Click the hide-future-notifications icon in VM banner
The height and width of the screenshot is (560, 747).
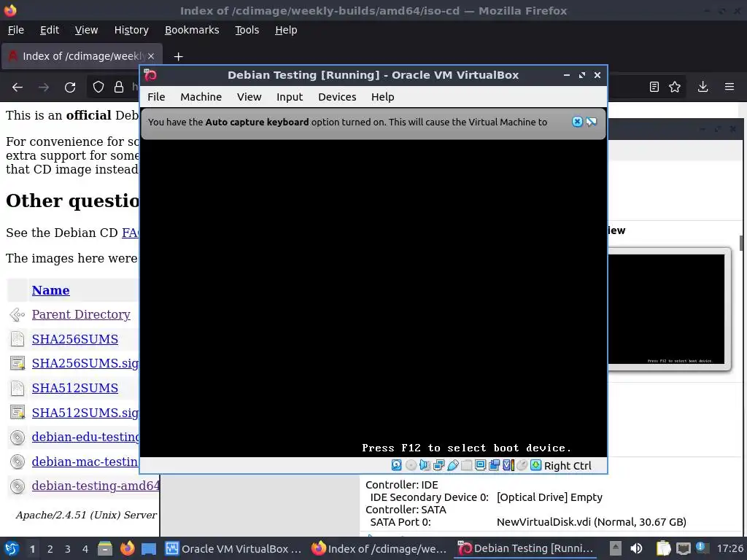(591, 122)
